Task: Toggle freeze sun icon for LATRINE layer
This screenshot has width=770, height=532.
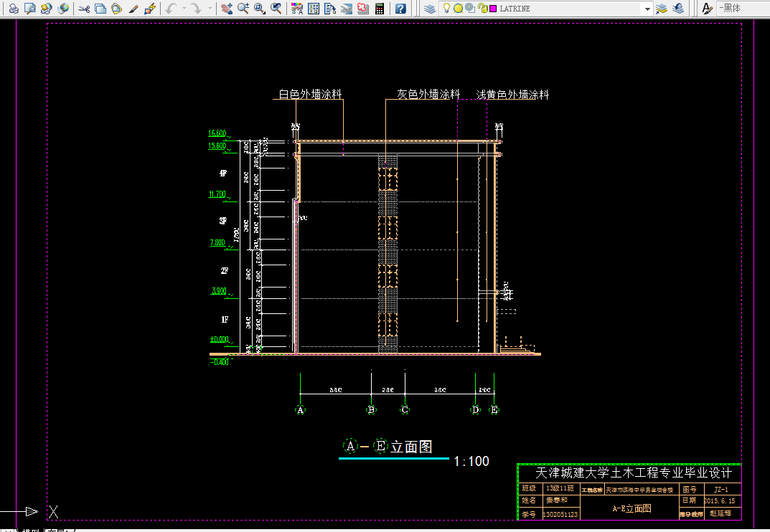Action: [x=458, y=9]
